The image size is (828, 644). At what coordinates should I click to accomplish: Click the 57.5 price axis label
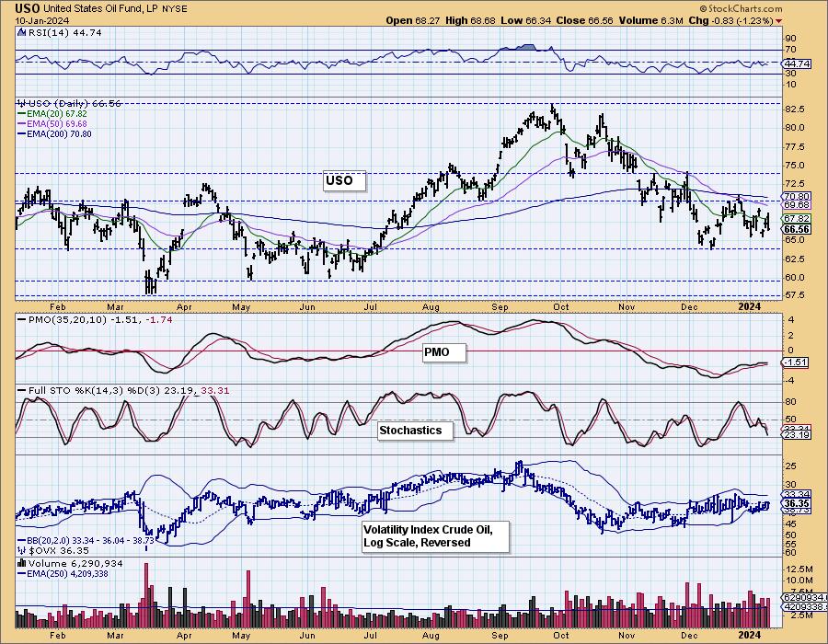[795, 295]
